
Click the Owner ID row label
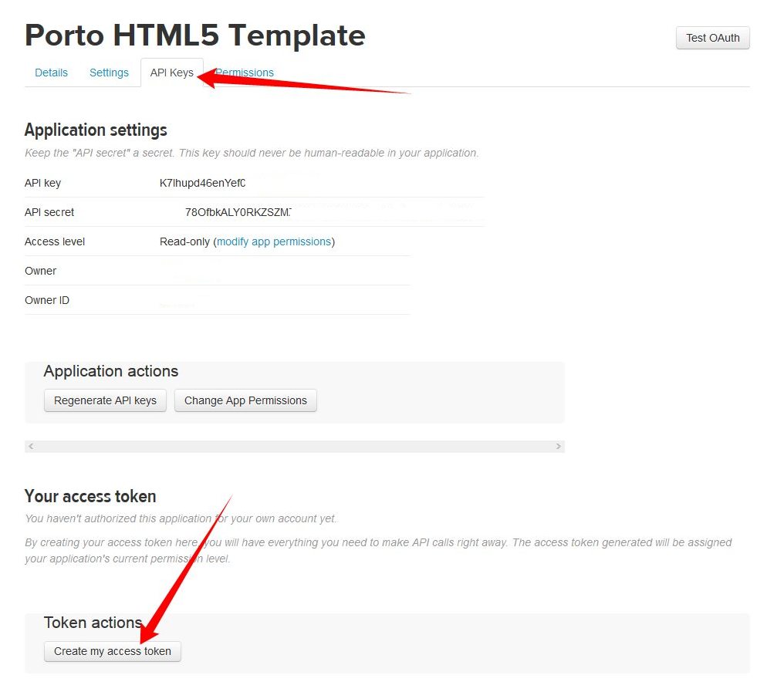click(x=47, y=300)
